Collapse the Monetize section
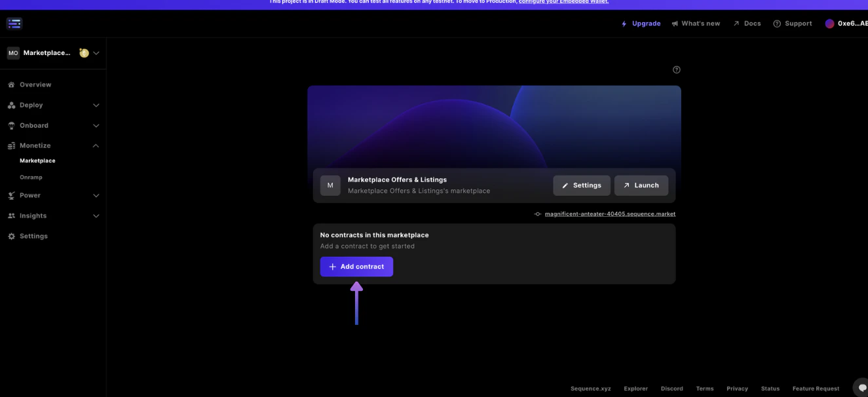868x397 pixels. coord(96,145)
